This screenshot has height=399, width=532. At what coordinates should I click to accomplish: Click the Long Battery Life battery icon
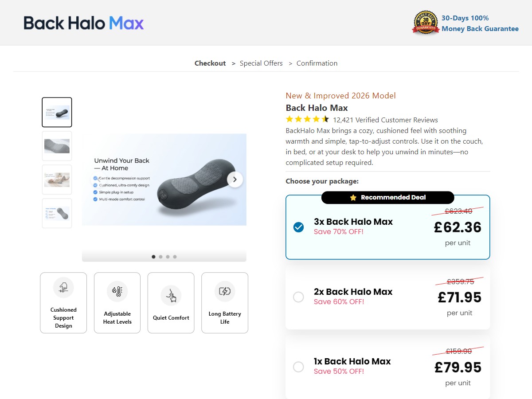pos(225,291)
